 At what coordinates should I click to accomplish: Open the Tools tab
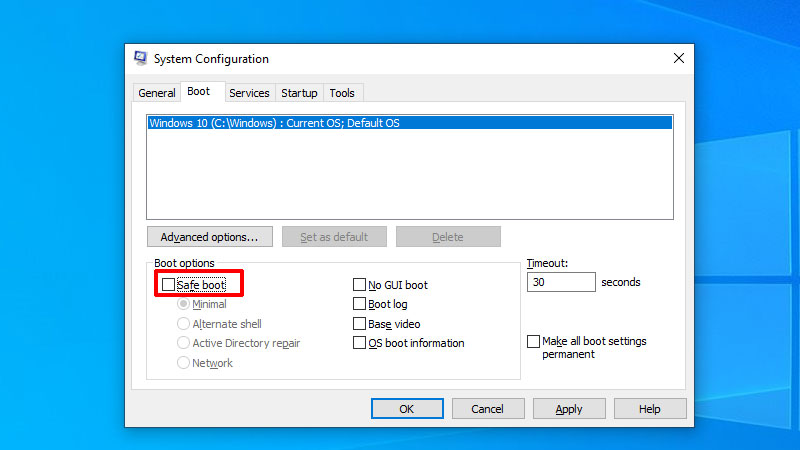[342, 93]
